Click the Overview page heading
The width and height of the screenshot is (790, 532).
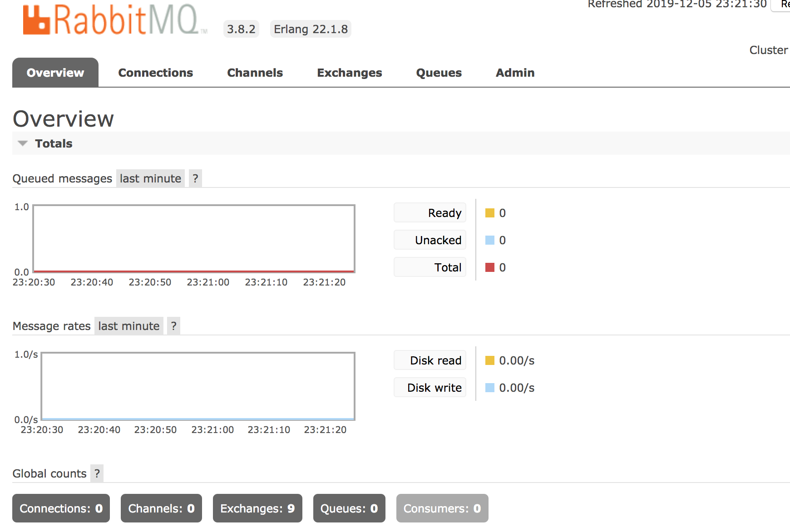click(63, 119)
